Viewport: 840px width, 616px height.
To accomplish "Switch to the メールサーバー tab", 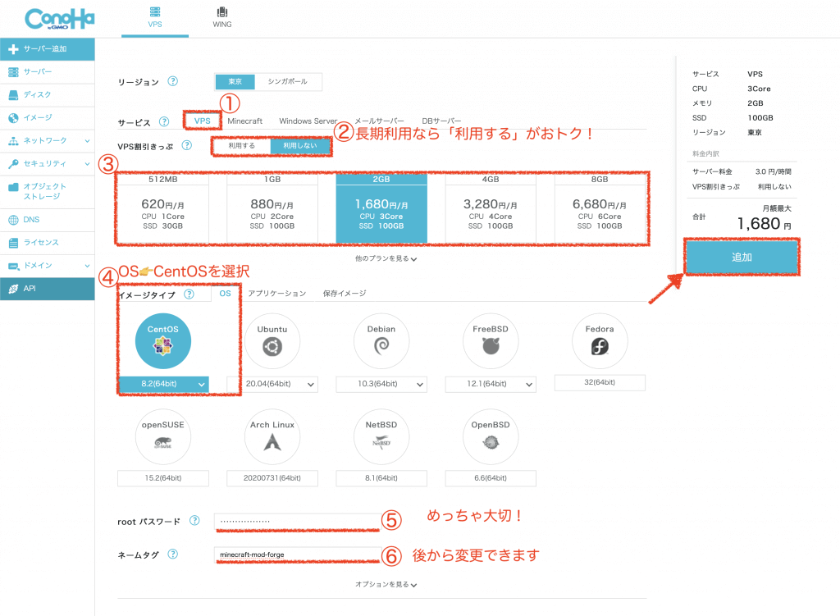I will pos(379,121).
